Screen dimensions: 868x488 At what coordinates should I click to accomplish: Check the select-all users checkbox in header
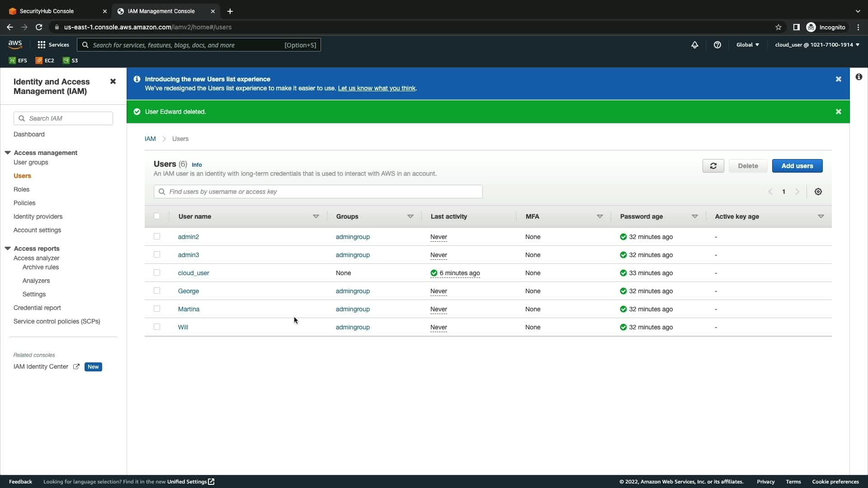click(157, 216)
